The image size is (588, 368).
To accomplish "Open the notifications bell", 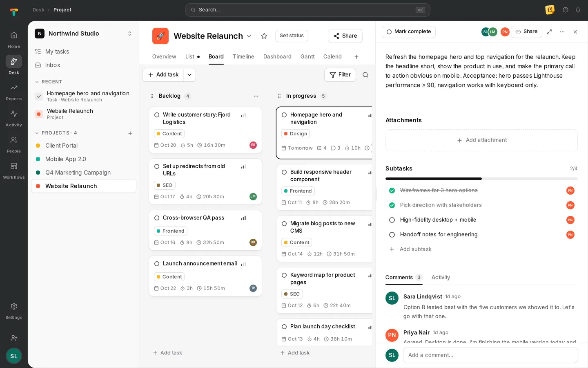I will 578,10.
